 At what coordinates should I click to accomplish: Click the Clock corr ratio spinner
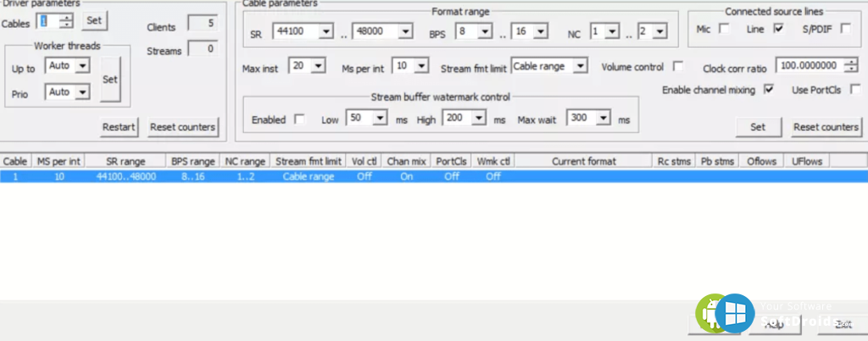[x=851, y=66]
